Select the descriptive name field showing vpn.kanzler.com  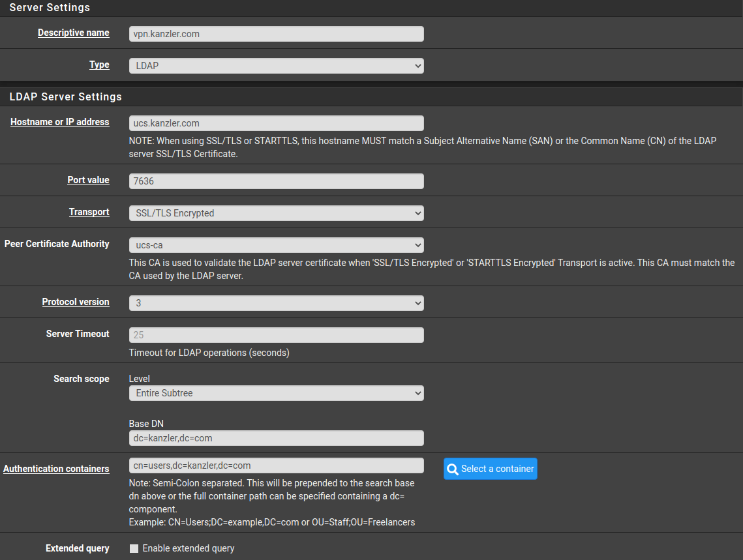[275, 33]
